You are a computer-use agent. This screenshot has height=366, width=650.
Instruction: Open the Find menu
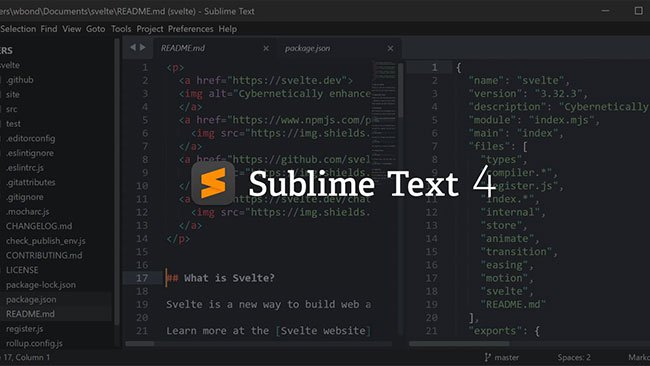(x=49, y=29)
